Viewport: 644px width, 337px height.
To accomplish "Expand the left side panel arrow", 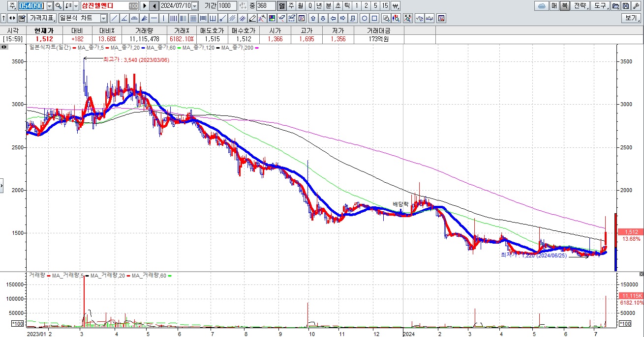I will 2,186.
